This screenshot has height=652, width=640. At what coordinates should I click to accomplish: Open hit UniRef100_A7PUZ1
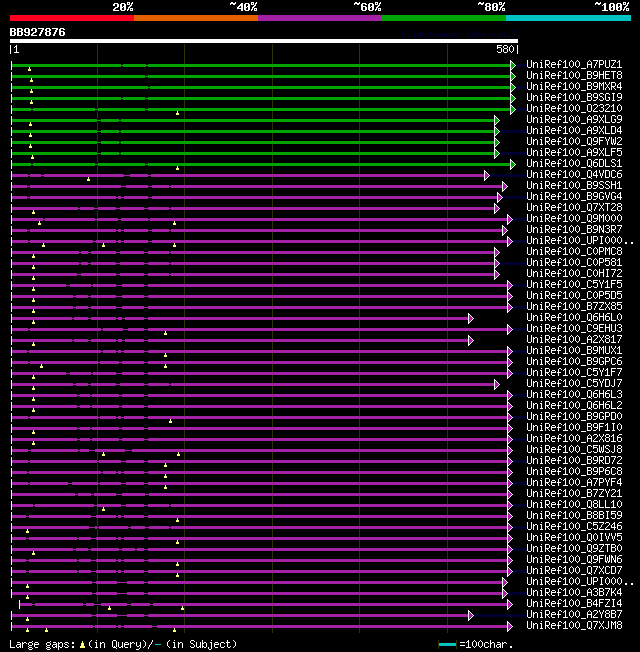pyautogui.click(x=574, y=64)
